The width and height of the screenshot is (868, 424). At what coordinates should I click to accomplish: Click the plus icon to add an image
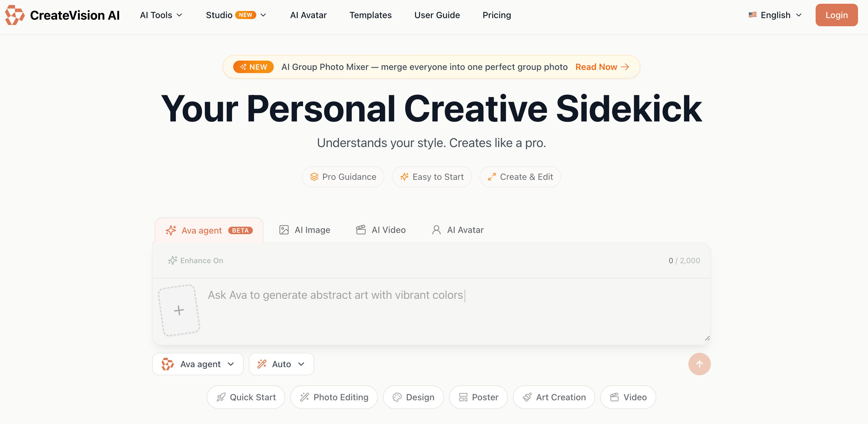[x=179, y=310]
